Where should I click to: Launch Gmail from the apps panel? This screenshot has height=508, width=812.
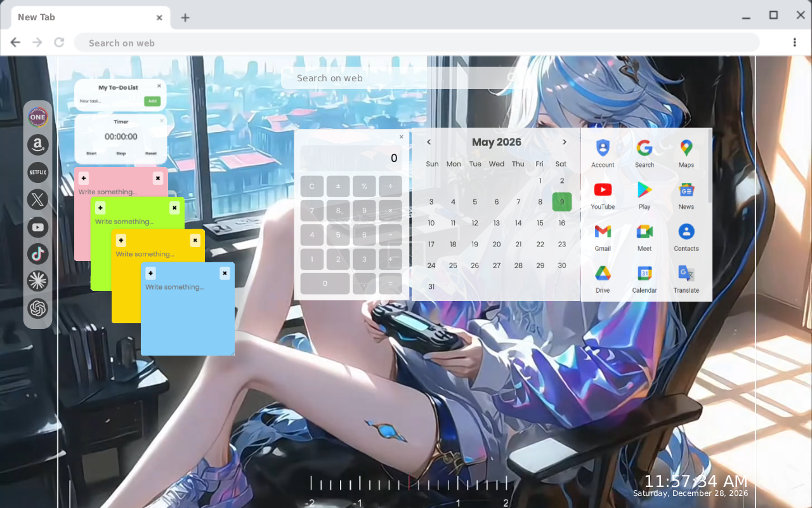603,237
